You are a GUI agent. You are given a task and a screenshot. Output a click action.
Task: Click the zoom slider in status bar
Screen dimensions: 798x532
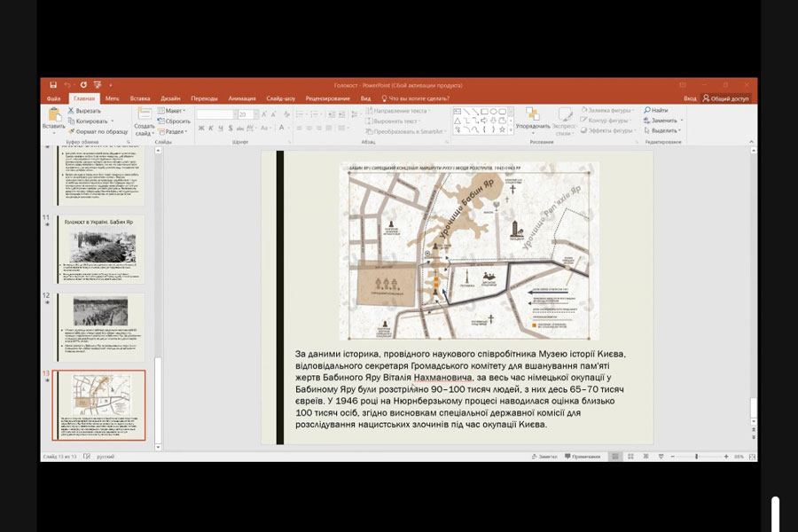pos(696,457)
